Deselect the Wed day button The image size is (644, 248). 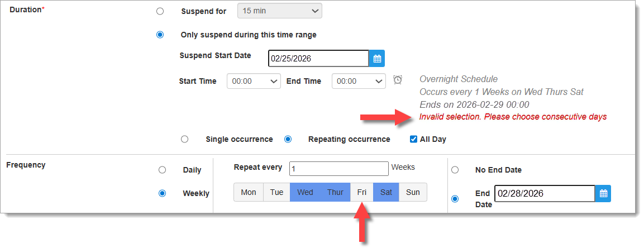tap(305, 192)
